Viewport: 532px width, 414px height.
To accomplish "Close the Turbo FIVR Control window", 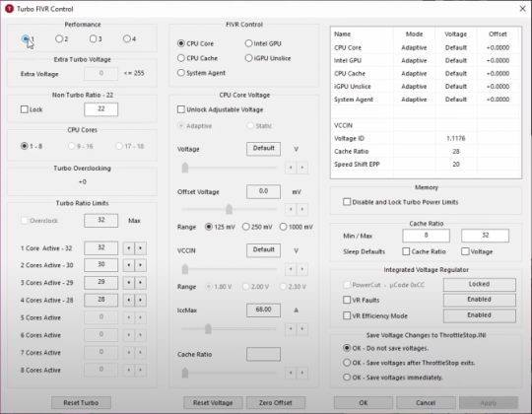I will 522,9.
